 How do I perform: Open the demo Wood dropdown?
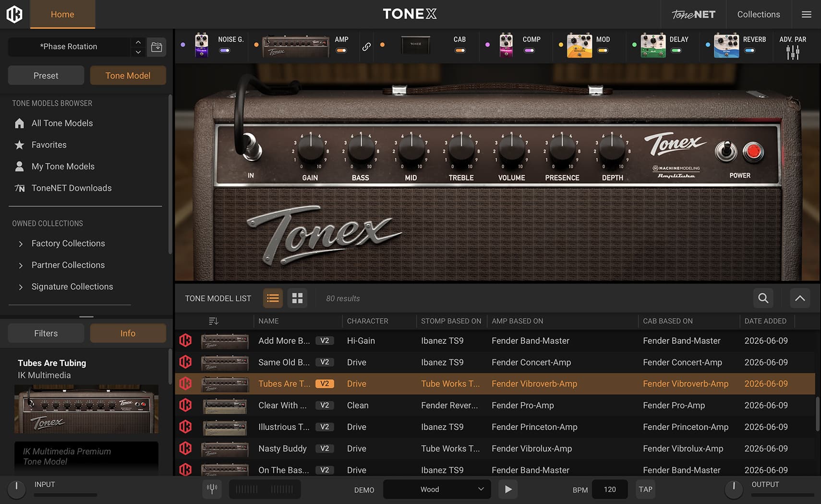(437, 489)
